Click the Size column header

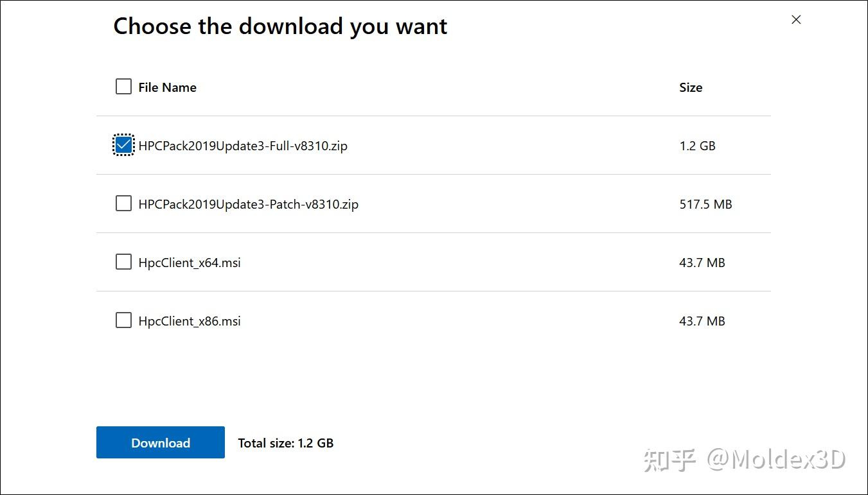click(x=691, y=87)
